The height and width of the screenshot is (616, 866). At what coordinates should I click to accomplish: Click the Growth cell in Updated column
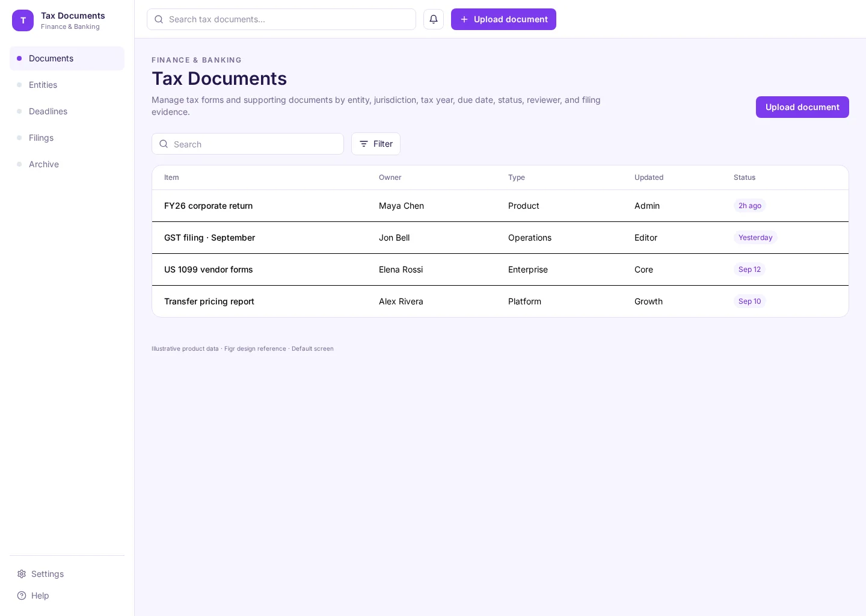[648, 301]
